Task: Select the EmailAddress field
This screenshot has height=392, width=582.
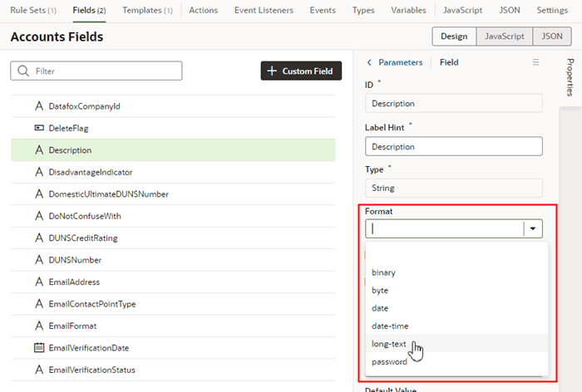Action: (x=173, y=282)
